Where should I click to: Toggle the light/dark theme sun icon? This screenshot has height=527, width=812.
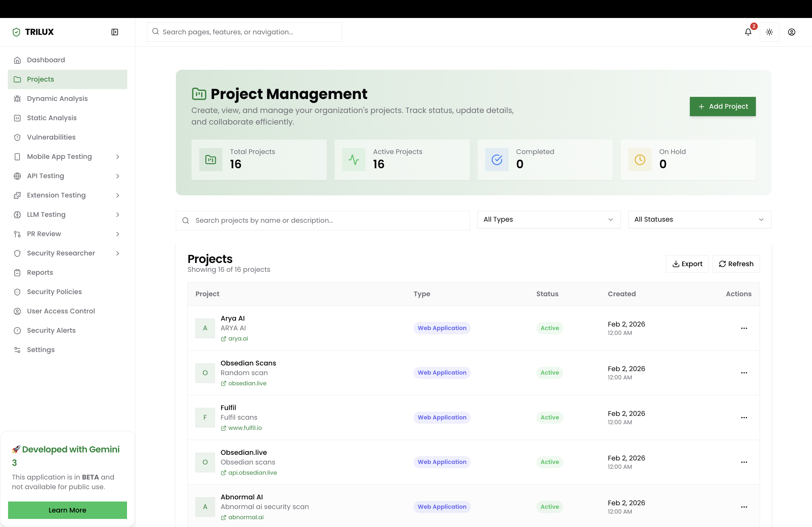pos(769,32)
